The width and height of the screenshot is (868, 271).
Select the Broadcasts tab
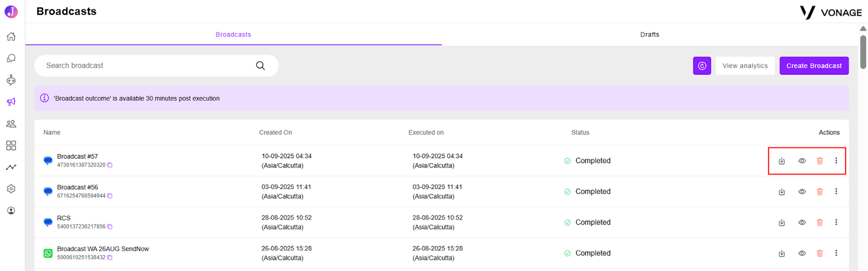click(x=233, y=34)
